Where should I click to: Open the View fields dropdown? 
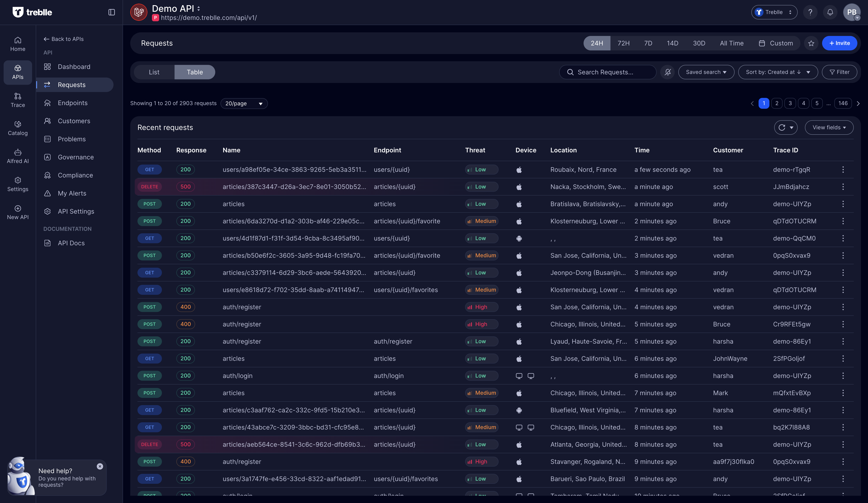[829, 127]
